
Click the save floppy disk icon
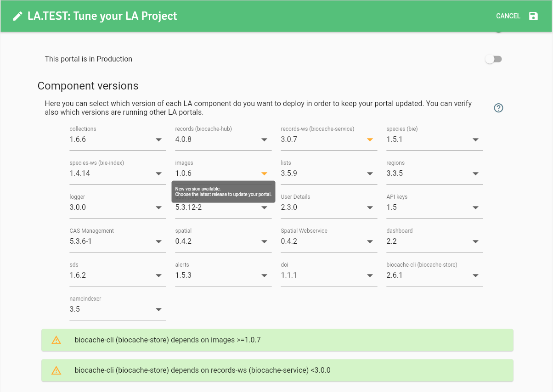tap(533, 16)
